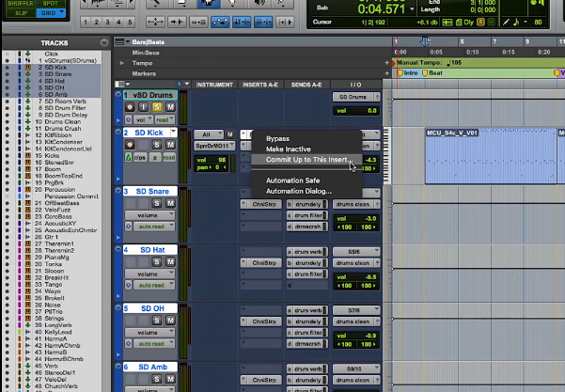The image size is (565, 392).
Task: Enable input monitoring on vSD Drums
Action: coord(144,107)
